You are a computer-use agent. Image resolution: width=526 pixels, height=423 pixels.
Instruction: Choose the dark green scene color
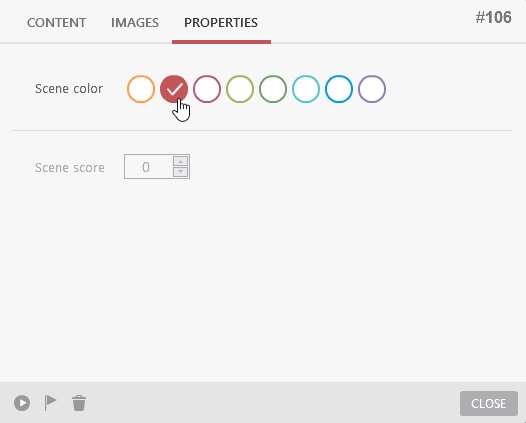coord(273,89)
